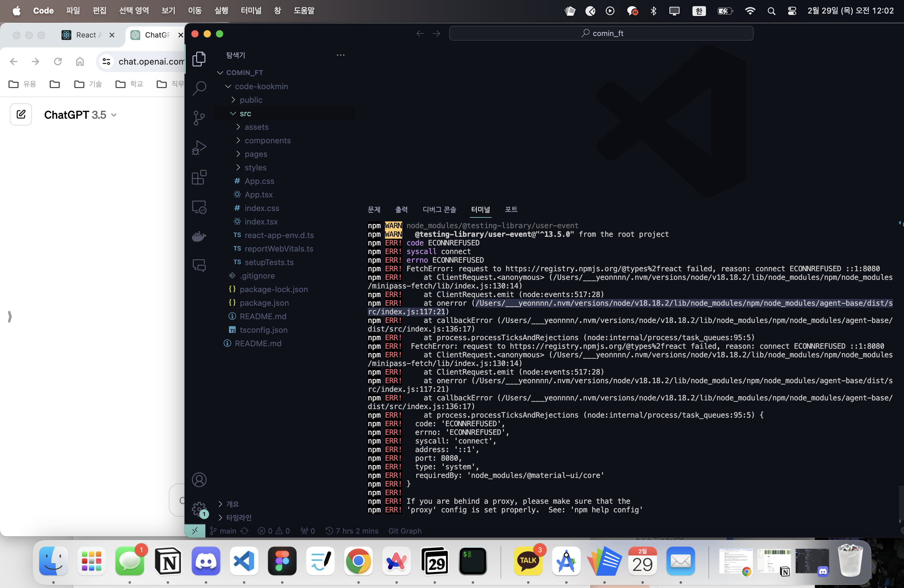
Task: Open the Extensions view
Action: tap(199, 177)
